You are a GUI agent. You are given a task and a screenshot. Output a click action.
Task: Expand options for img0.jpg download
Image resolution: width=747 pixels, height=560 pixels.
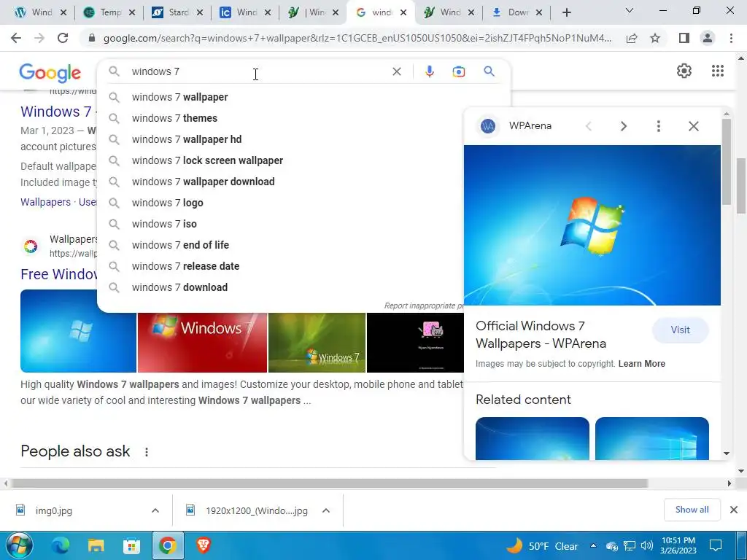pyautogui.click(x=155, y=510)
